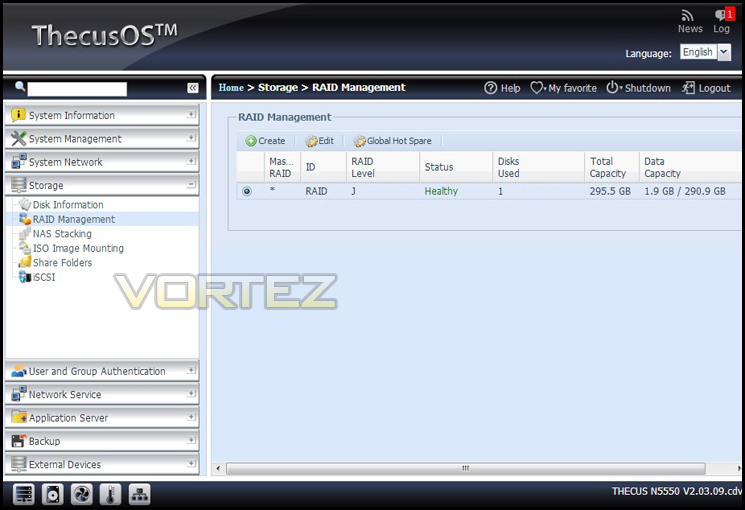Click the network status icon in bottom bar
This screenshot has height=510, width=745.
tap(139, 494)
